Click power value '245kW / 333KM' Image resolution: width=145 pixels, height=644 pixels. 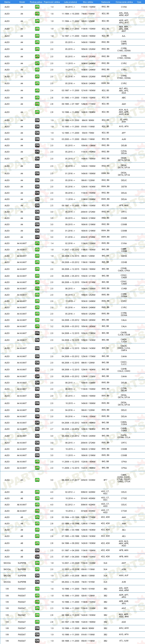[x=88, y=480]
